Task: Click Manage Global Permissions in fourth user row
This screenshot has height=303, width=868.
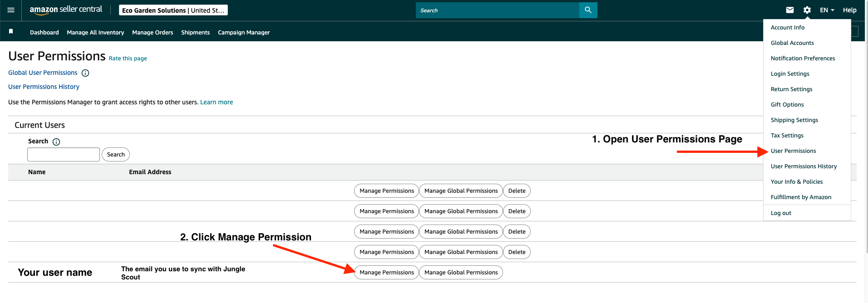Action: pyautogui.click(x=461, y=252)
